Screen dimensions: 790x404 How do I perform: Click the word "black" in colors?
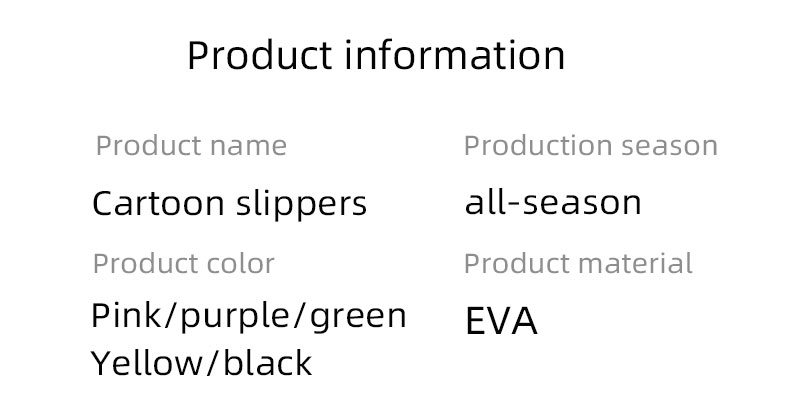point(268,363)
